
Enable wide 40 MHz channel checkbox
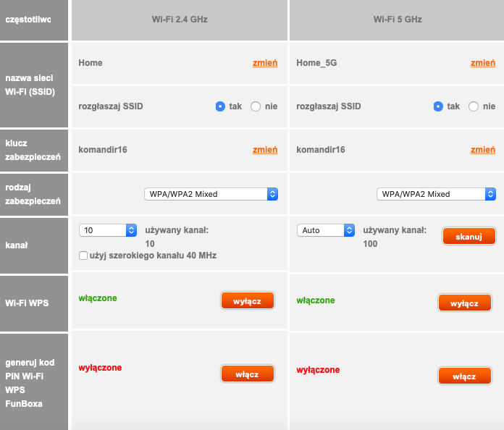[83, 256]
